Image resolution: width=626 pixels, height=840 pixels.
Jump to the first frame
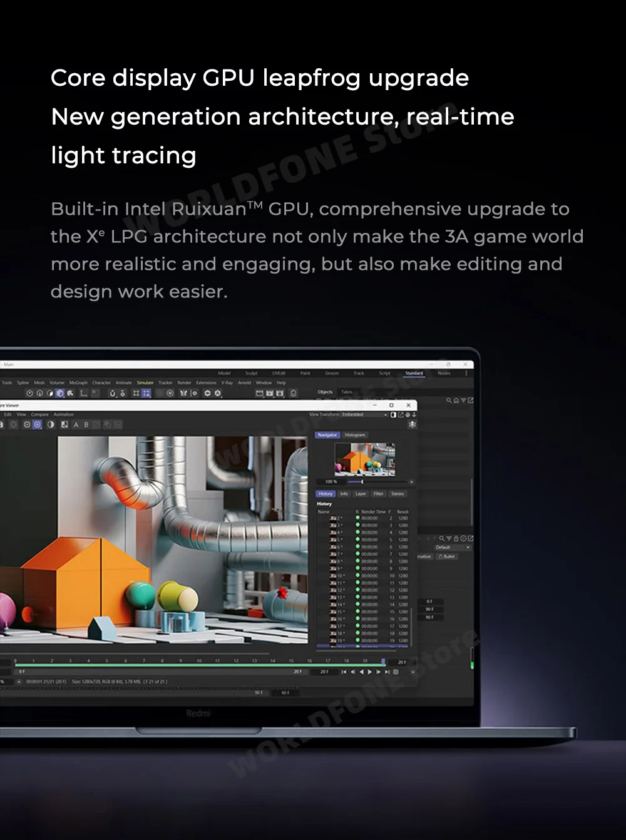(x=344, y=672)
